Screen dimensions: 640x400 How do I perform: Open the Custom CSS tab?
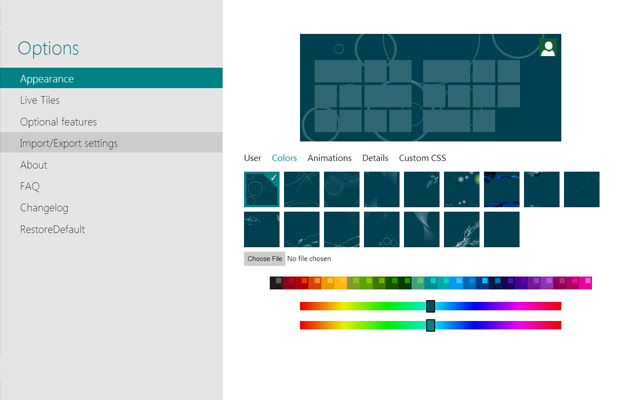[x=422, y=158]
